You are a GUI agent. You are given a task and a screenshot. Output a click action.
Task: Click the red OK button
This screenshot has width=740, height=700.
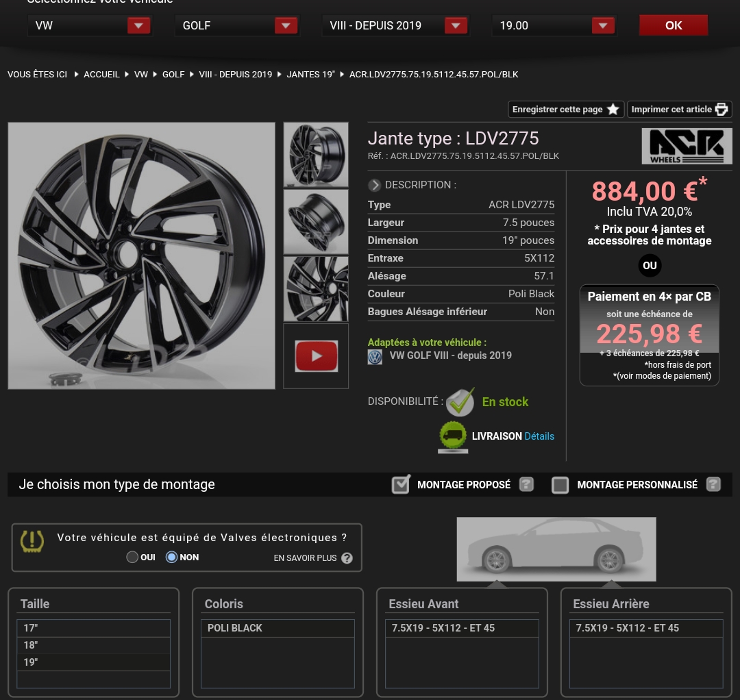click(674, 25)
